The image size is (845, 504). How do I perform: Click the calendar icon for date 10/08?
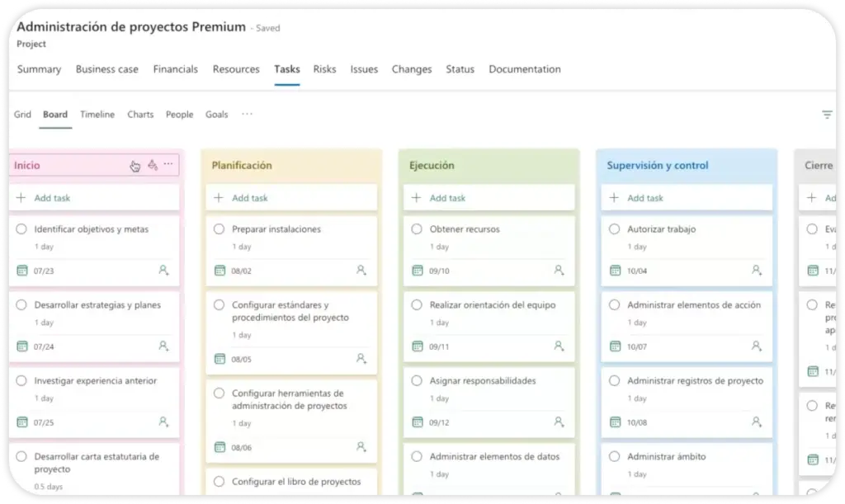(x=616, y=422)
